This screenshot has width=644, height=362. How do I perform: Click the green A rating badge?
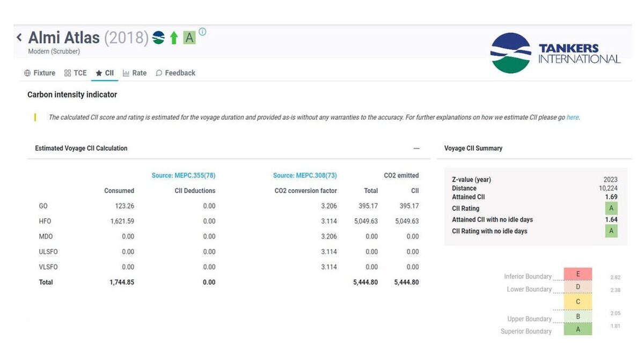tap(188, 38)
